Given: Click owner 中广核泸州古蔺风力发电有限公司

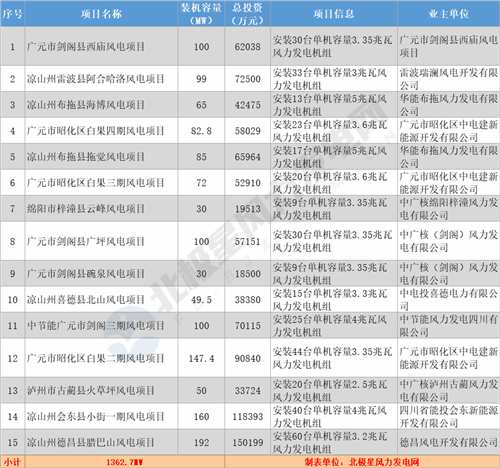Looking at the screenshot, I should point(448,391).
